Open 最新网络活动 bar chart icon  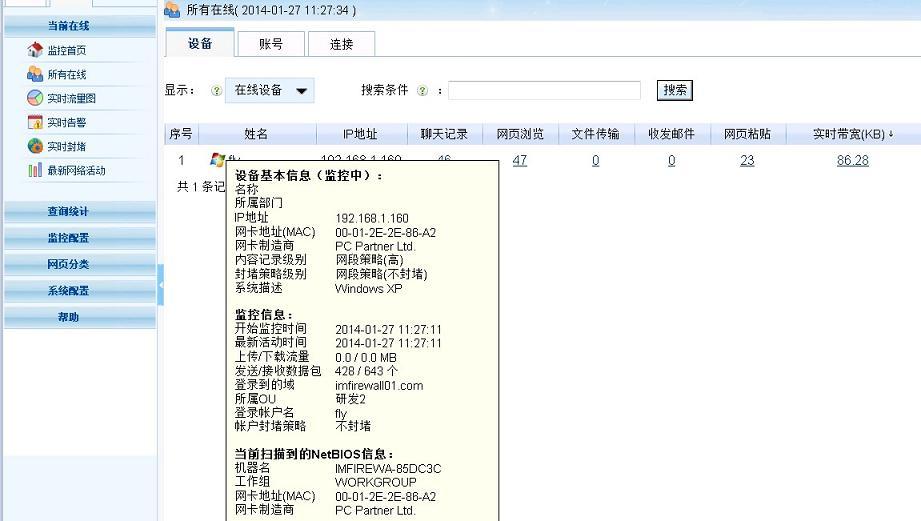pos(35,170)
